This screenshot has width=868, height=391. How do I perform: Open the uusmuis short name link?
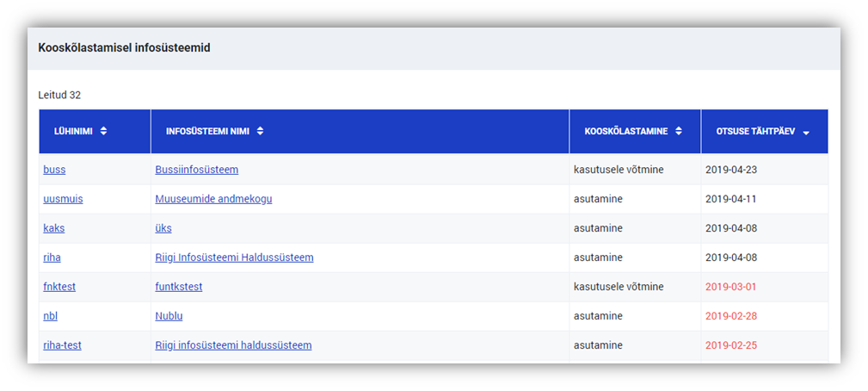click(63, 199)
